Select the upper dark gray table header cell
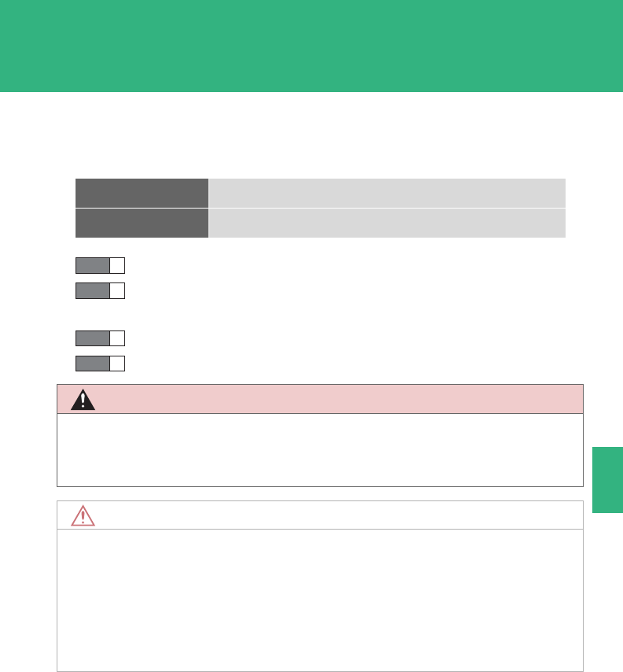The image size is (623, 672). pyautogui.click(x=142, y=193)
